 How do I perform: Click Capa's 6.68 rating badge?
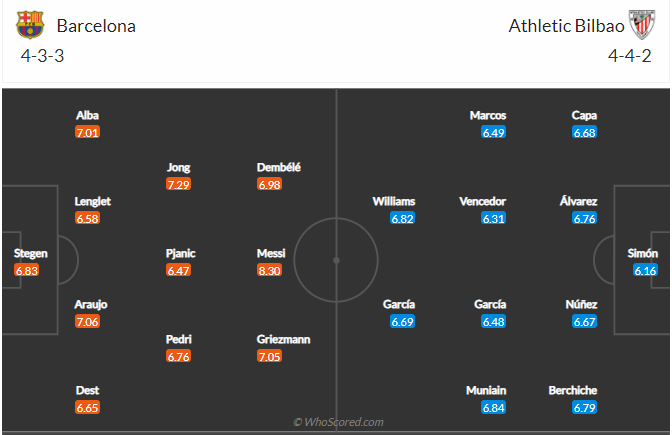[585, 132]
